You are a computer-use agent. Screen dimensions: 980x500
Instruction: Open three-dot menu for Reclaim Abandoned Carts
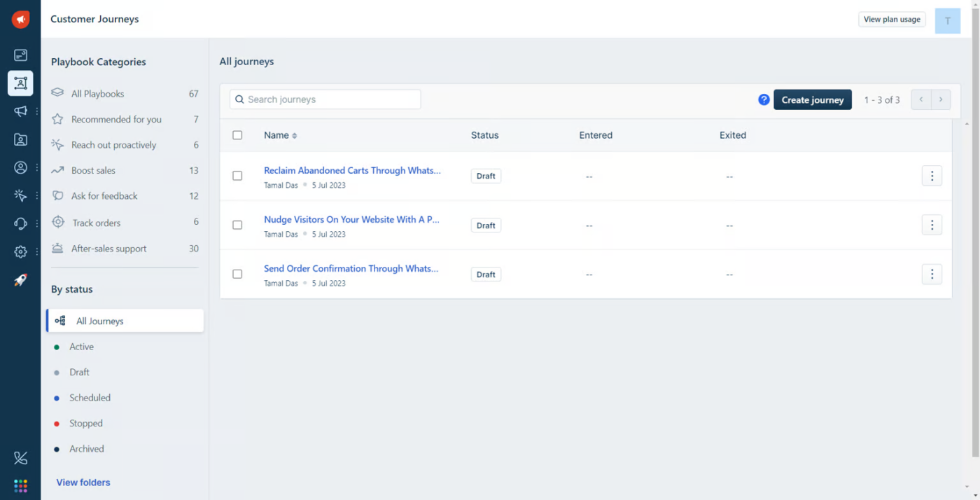point(931,176)
